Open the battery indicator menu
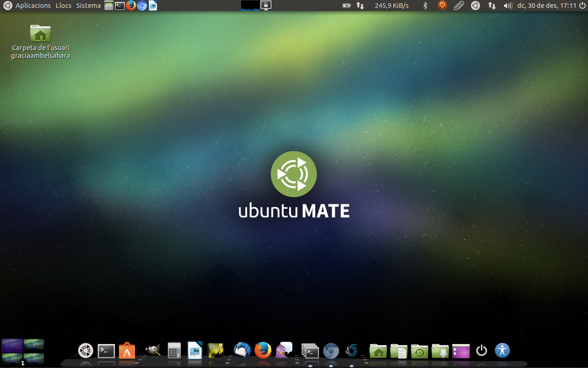The image size is (588, 368). (347, 6)
